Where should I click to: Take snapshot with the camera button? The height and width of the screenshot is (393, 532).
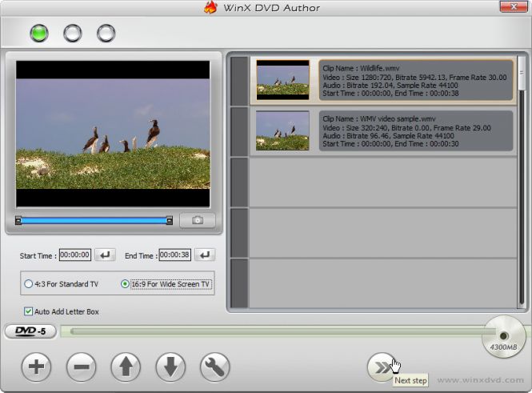pyautogui.click(x=197, y=220)
